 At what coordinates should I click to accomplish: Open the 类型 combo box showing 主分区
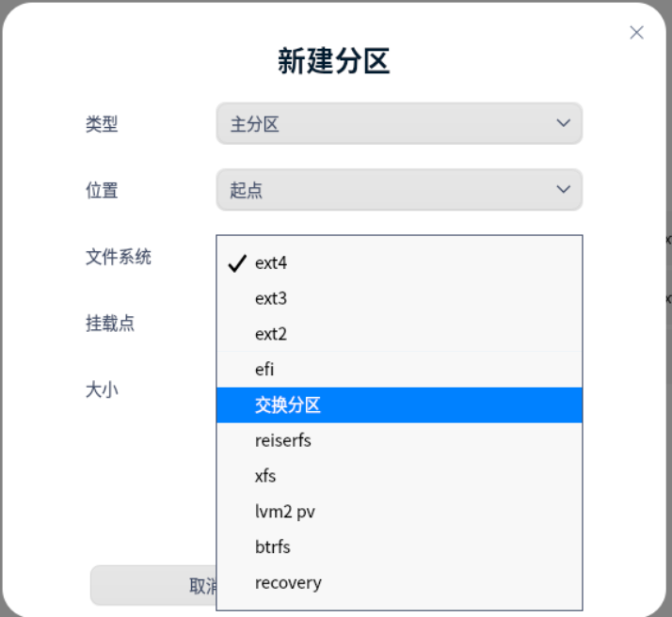(398, 123)
